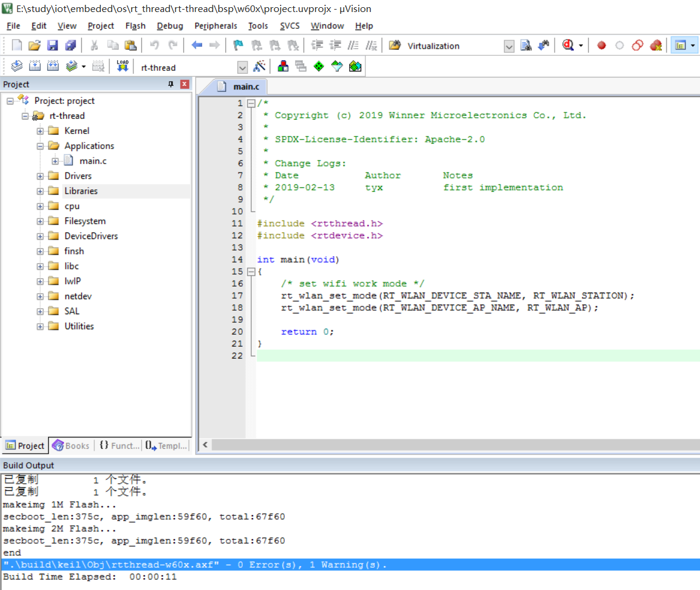
Task: Open Manage Project Items colored blocks icon
Action: (x=282, y=67)
